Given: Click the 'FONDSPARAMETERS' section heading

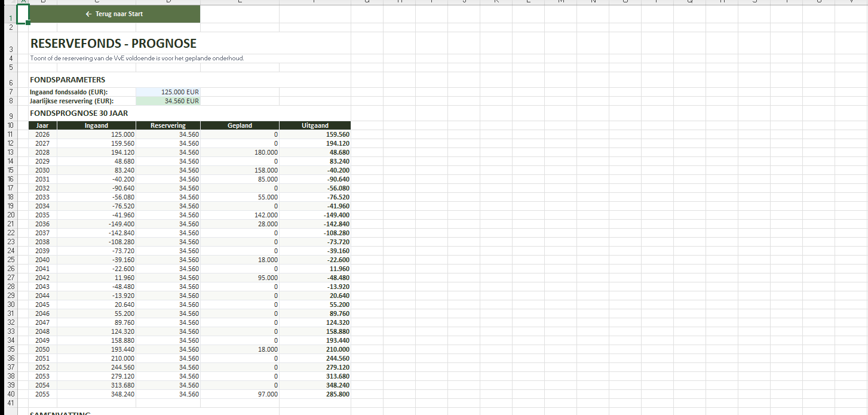Looking at the screenshot, I should (x=68, y=79).
